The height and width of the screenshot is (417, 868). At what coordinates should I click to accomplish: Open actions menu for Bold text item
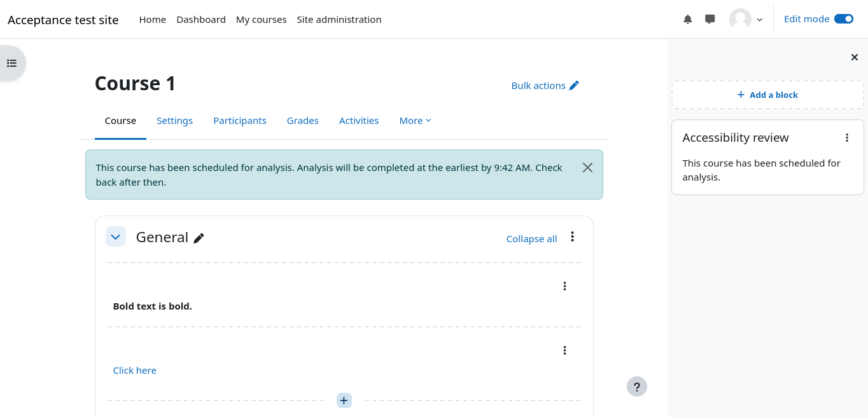tap(564, 286)
